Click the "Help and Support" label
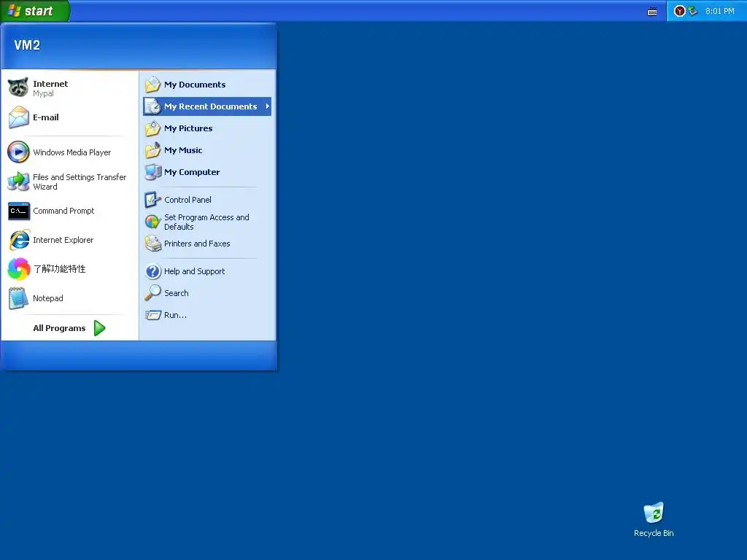The height and width of the screenshot is (560, 747). (x=194, y=271)
